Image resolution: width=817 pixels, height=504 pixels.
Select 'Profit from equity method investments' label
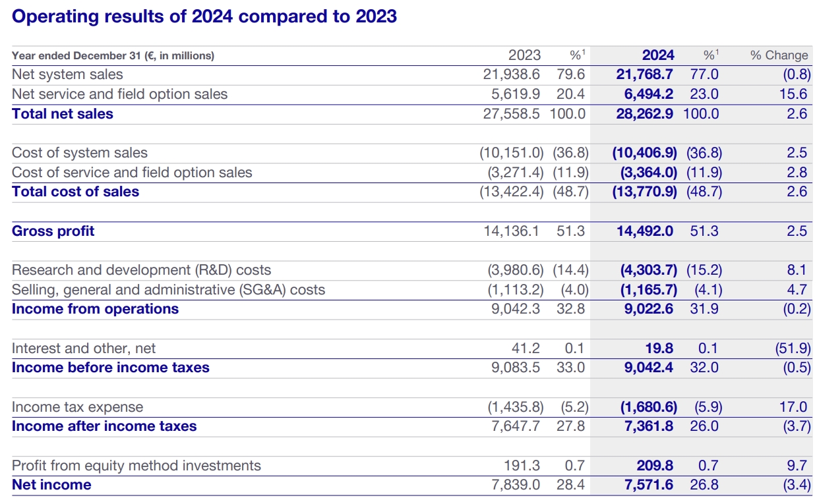[x=136, y=466]
